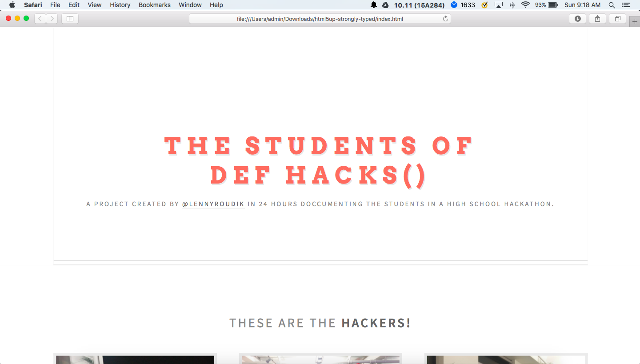Viewport: 640px width, 364px height.
Task: Open the Notification Center menu bar icon
Action: point(625,5)
